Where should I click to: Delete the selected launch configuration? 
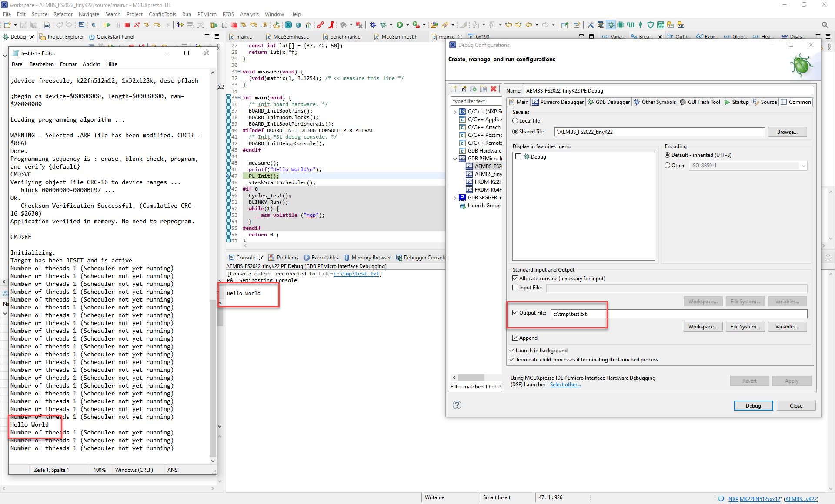[x=493, y=89]
